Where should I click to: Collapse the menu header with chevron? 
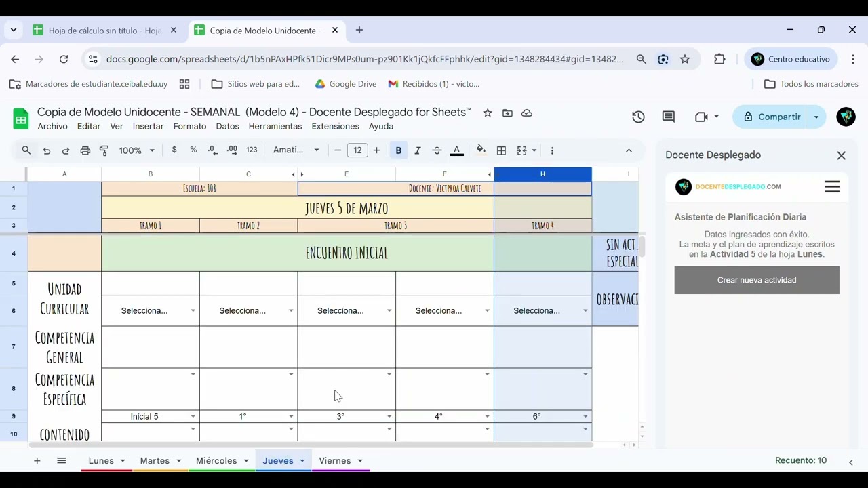pyautogui.click(x=629, y=150)
